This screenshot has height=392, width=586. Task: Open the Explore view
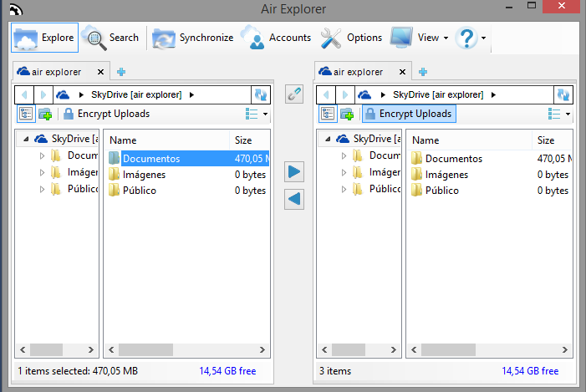44,38
